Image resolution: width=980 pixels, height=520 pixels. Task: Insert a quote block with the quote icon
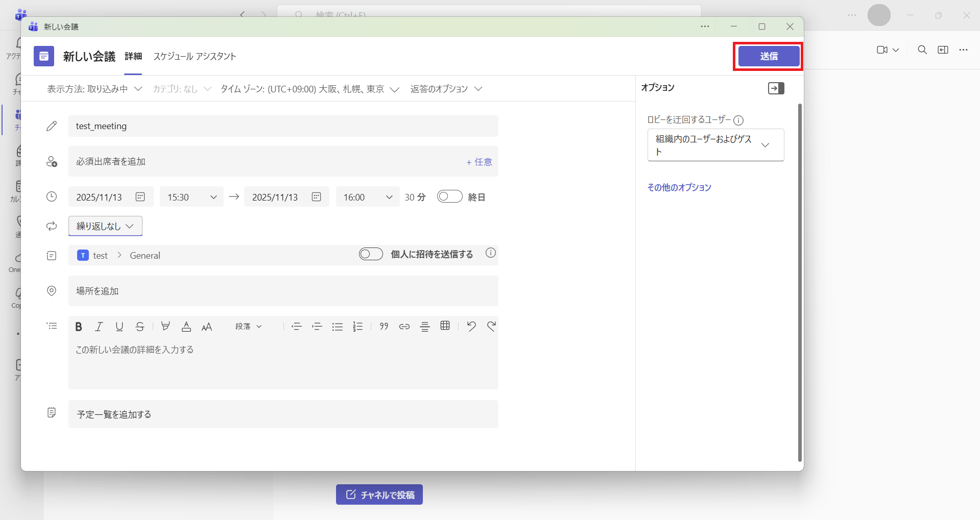[x=384, y=327]
